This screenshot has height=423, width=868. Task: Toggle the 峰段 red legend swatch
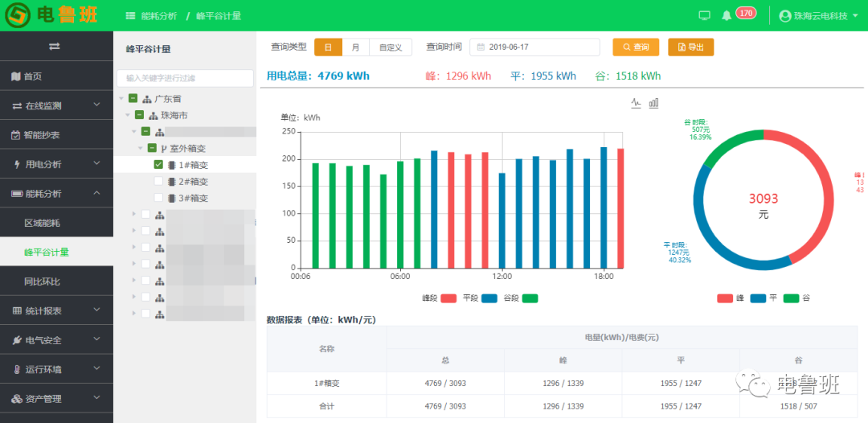(448, 298)
